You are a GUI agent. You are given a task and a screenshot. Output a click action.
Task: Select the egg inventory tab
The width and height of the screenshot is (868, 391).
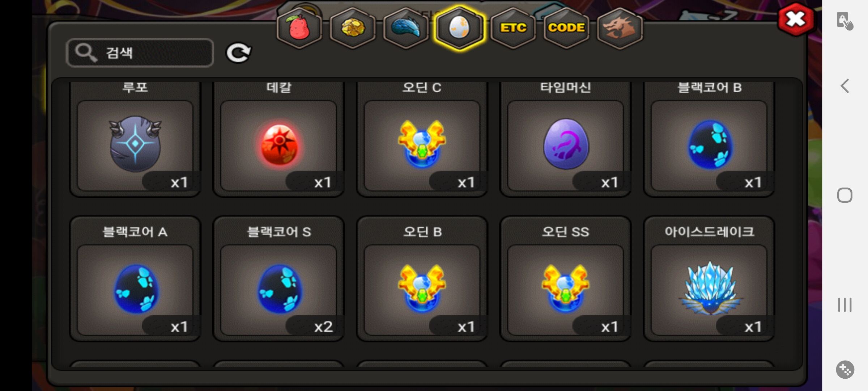(459, 28)
